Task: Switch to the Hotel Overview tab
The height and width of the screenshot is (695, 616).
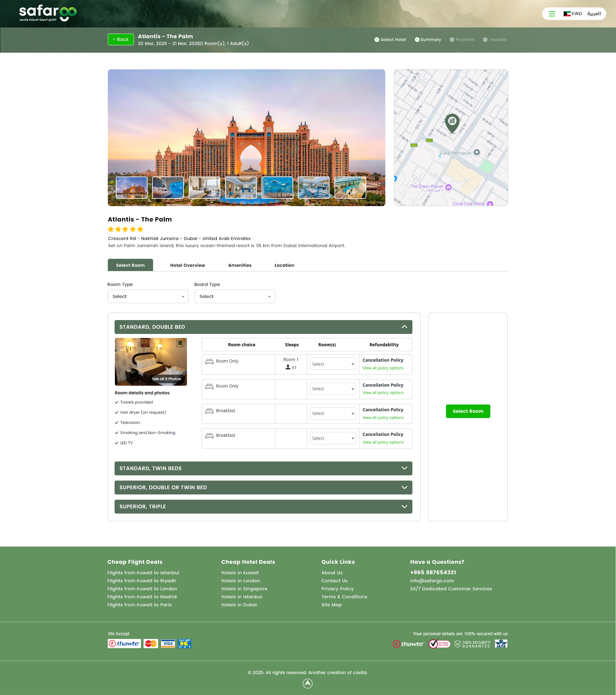Action: click(187, 265)
